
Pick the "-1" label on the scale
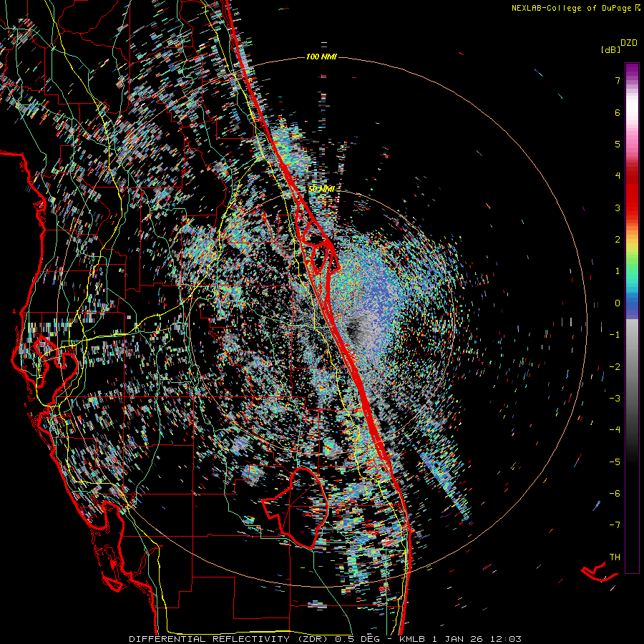[615, 335]
